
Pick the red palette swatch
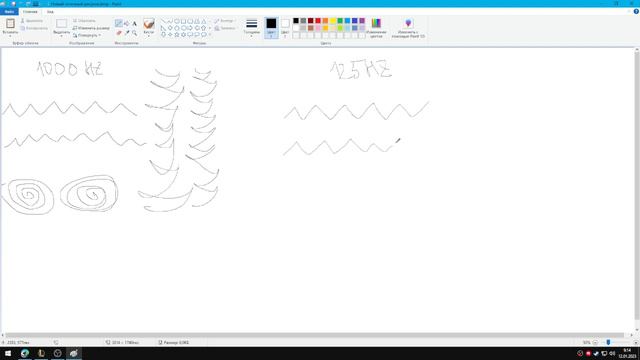click(x=318, y=21)
